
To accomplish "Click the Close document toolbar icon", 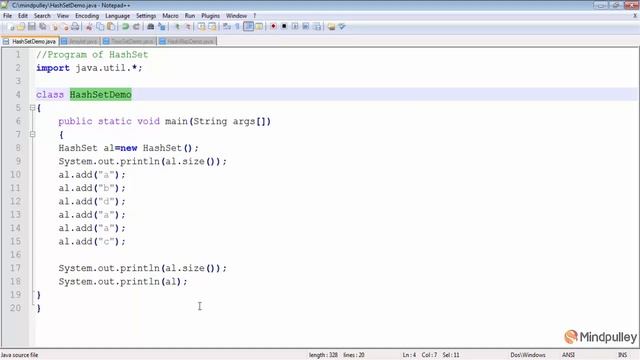I will [x=54, y=27].
